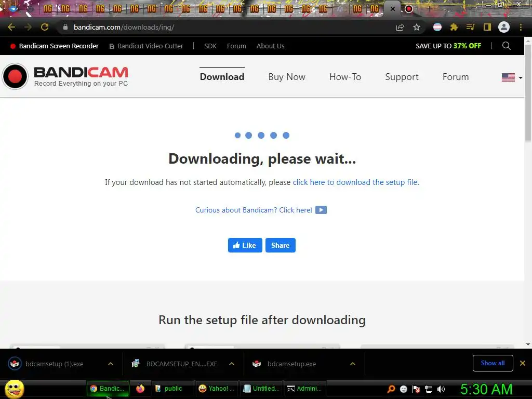Viewport: 532px width, 399px height.
Task: Click the round white tray icon
Action: coord(403,389)
